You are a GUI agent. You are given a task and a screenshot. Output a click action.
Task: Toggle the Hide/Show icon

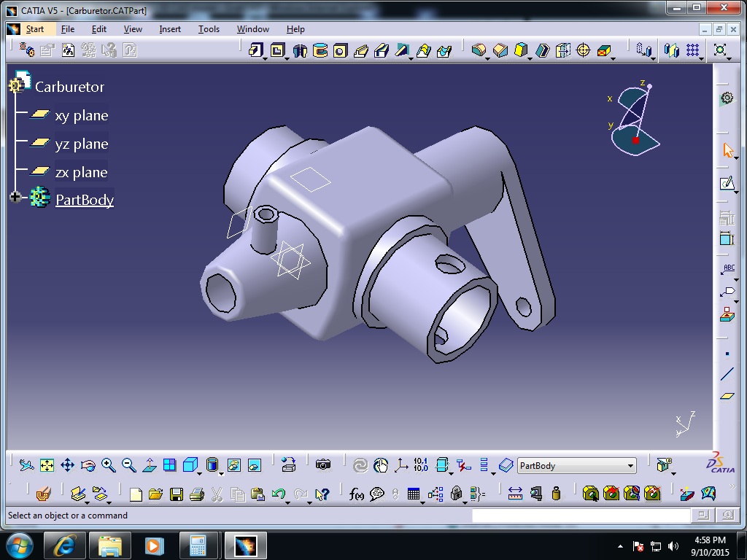pyautogui.click(x=234, y=465)
